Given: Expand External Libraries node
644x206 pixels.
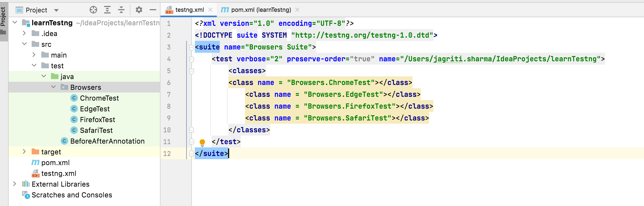Looking at the screenshot, I should click(x=15, y=184).
